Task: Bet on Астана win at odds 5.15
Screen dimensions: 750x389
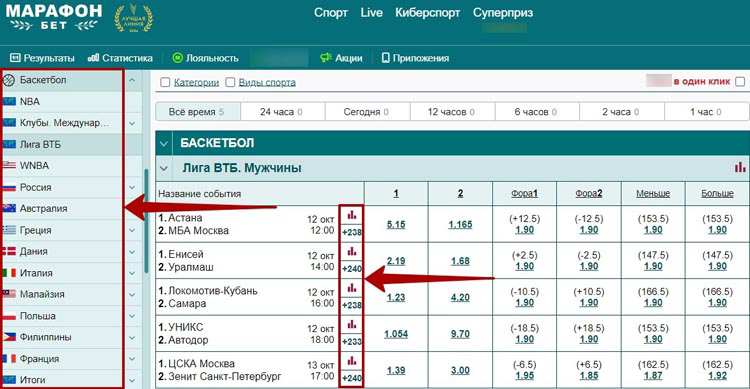Action: [396, 224]
